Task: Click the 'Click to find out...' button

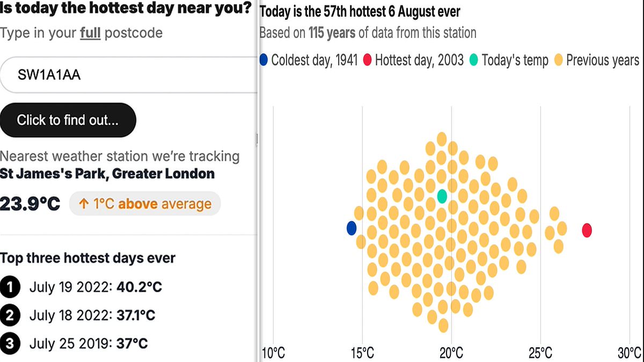Action: coord(68,120)
